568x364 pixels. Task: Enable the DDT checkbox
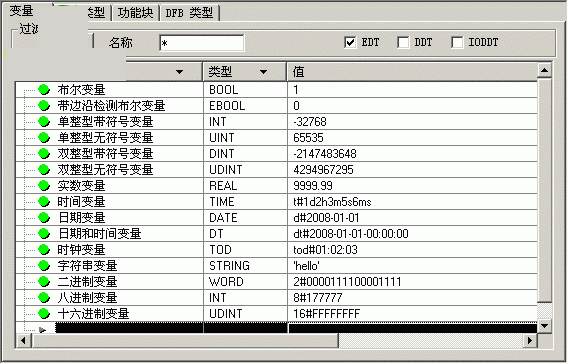tap(403, 42)
